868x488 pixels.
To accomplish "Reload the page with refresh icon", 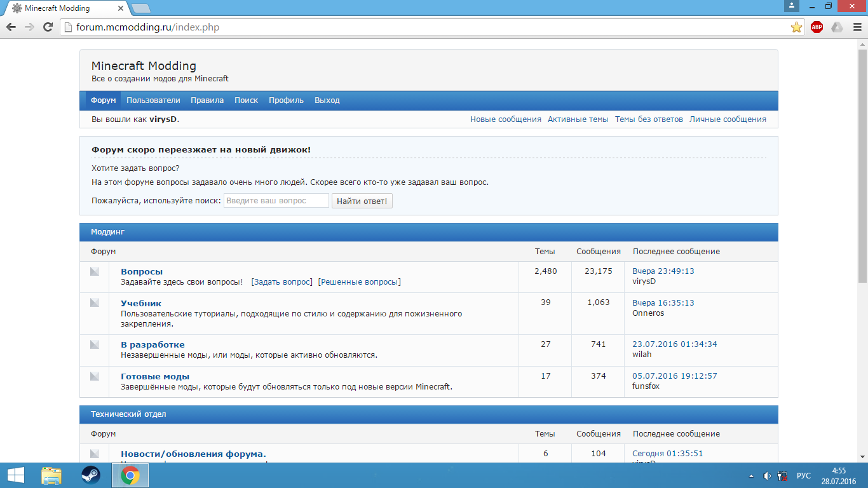I will click(x=48, y=27).
